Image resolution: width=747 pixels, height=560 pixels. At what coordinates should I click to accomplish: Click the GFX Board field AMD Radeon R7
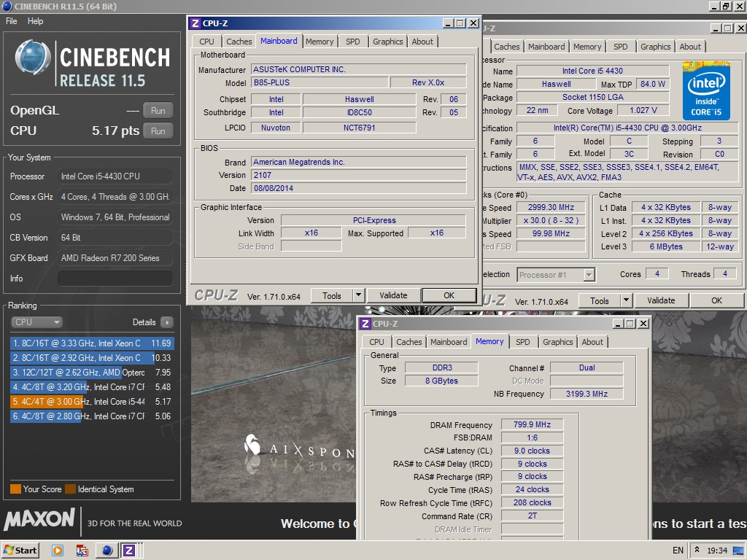coord(115,258)
